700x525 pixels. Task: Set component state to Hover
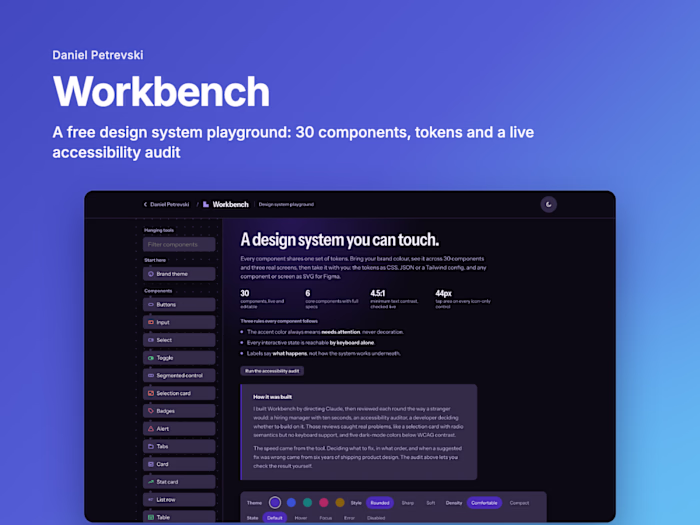coord(301,518)
